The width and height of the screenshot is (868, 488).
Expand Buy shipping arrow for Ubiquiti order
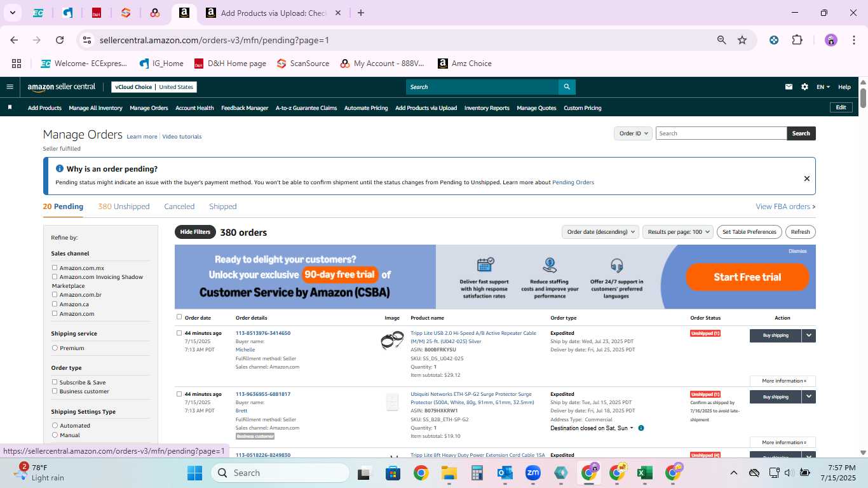(809, 396)
